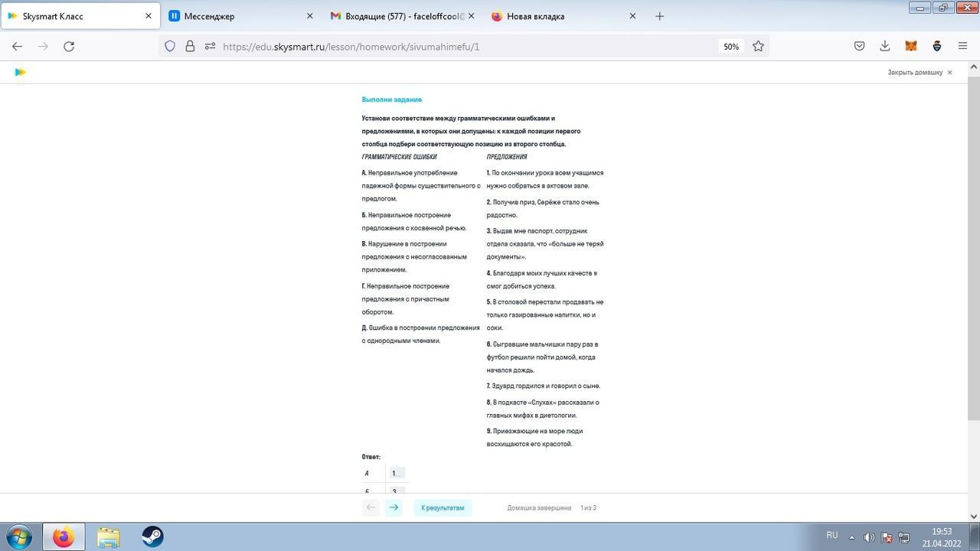Click the forward navigation arrow in toolbar
The image size is (980, 551).
43,46
